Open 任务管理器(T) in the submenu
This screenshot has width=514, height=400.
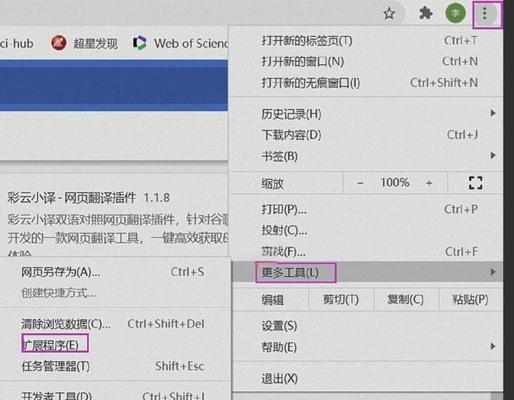click(x=114, y=366)
